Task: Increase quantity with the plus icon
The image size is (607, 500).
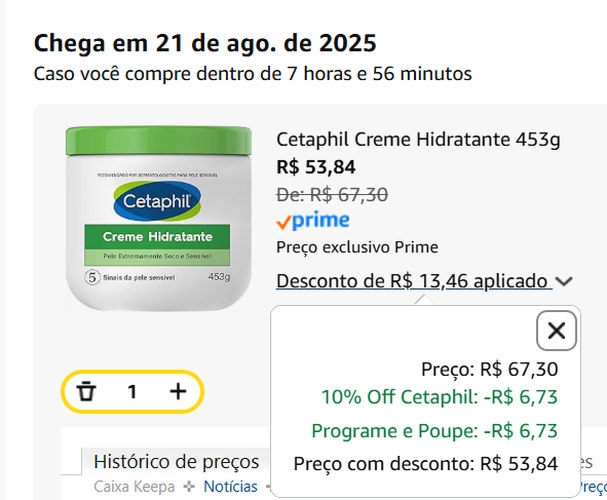Action: (178, 391)
